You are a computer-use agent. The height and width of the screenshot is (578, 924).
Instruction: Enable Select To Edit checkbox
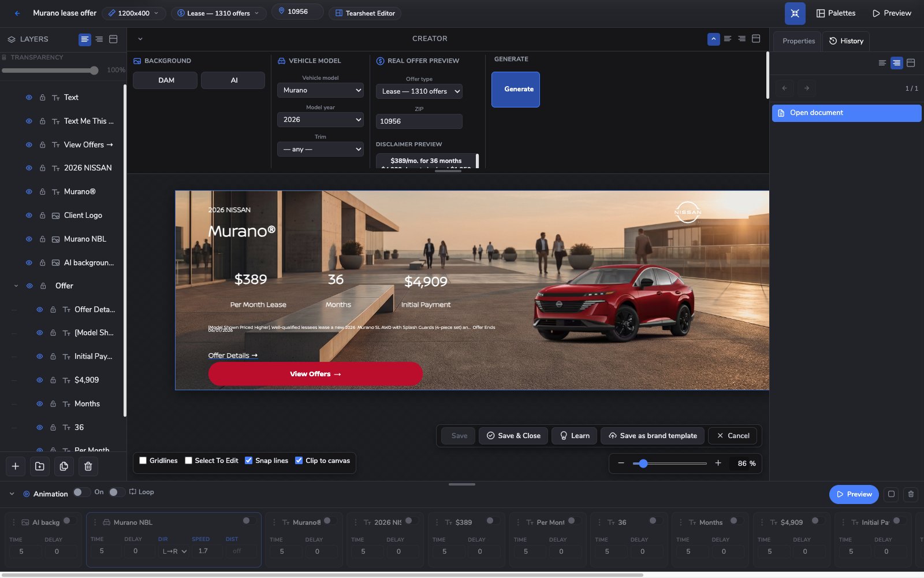click(188, 461)
